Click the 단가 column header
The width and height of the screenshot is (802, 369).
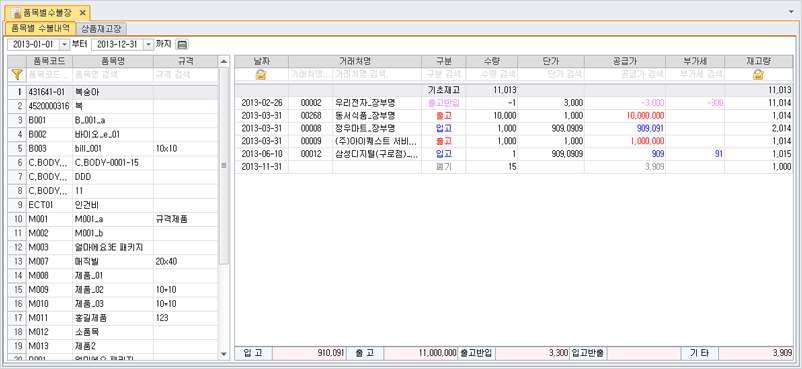[551, 61]
